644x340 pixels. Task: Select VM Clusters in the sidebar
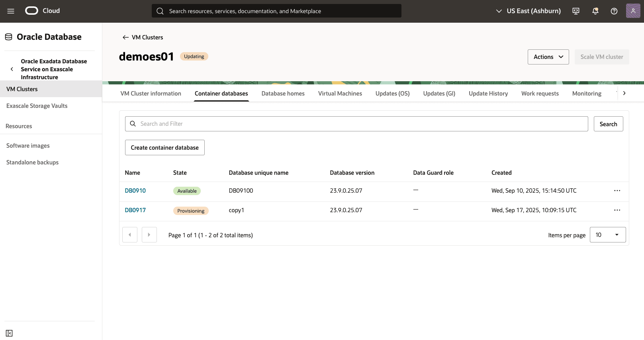(51, 89)
